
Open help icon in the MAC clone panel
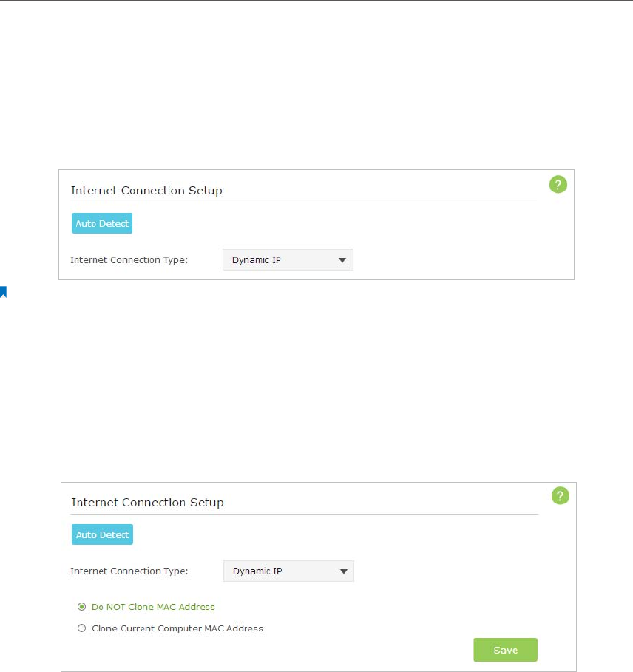click(x=560, y=496)
